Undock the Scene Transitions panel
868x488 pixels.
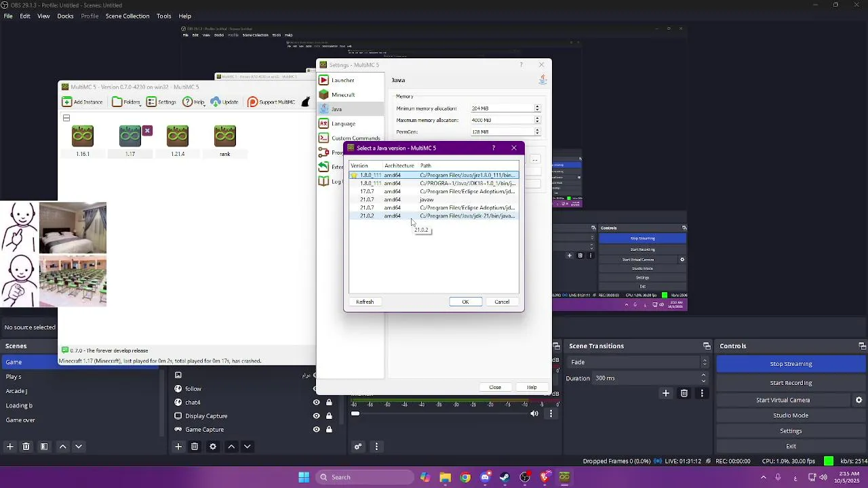pos(707,346)
